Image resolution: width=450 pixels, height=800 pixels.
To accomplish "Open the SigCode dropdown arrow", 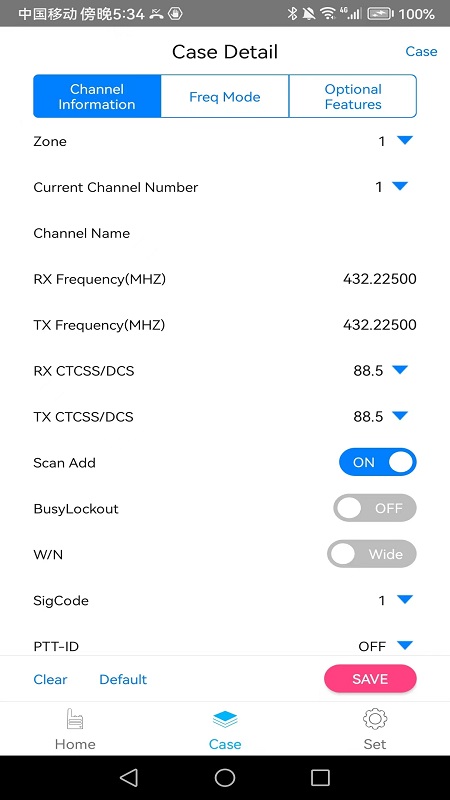I will tap(405, 599).
